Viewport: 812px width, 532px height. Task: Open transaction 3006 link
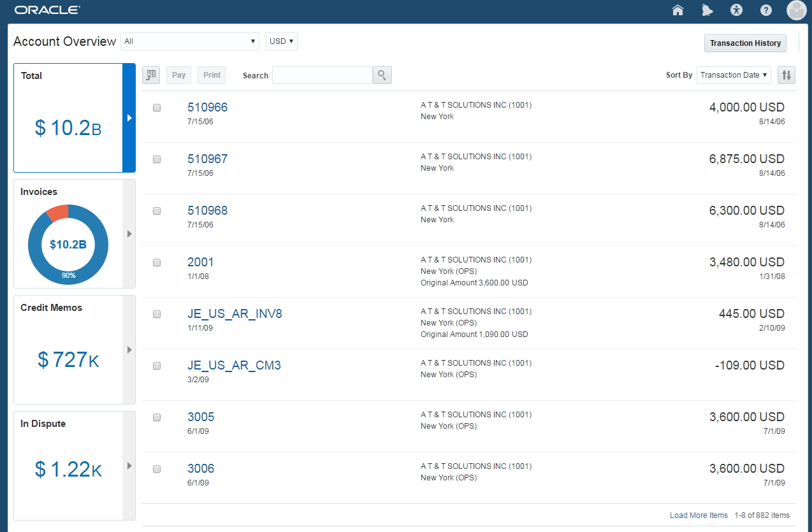click(201, 468)
